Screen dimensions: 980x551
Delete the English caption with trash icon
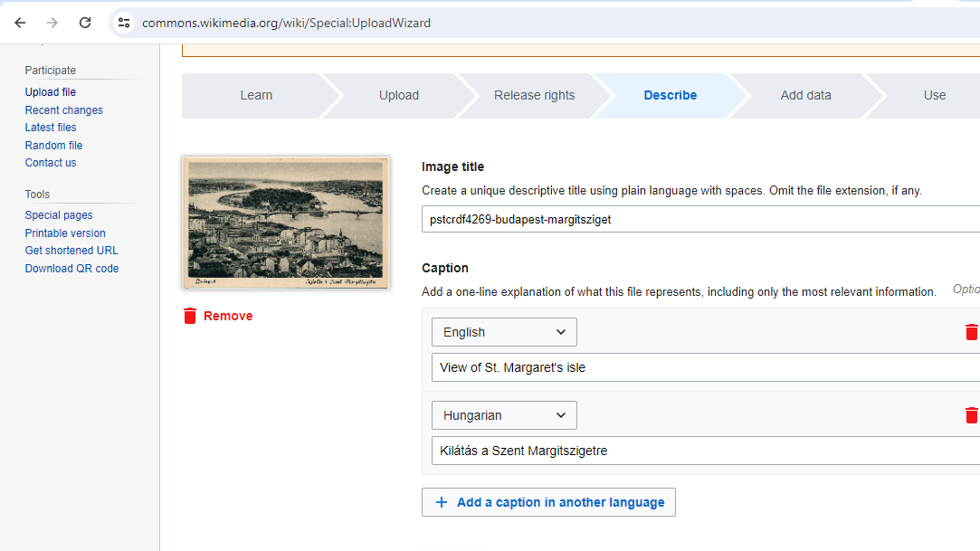[971, 332]
